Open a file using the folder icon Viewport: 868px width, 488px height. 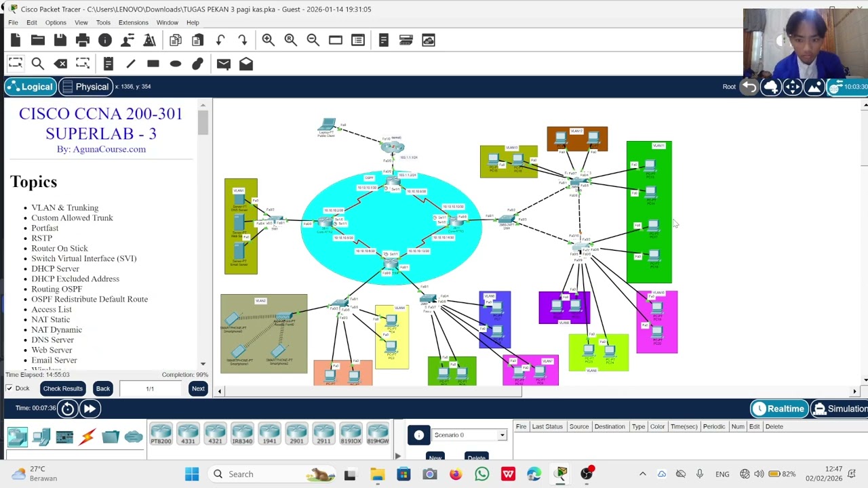coord(38,41)
